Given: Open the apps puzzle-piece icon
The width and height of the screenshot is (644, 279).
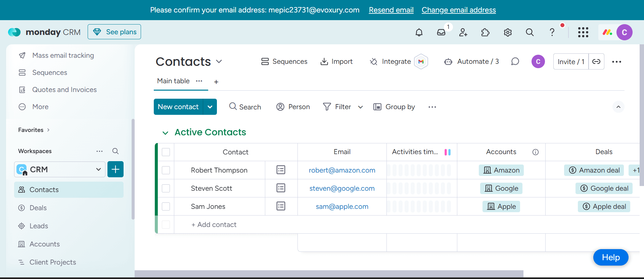Looking at the screenshot, I should click(485, 32).
